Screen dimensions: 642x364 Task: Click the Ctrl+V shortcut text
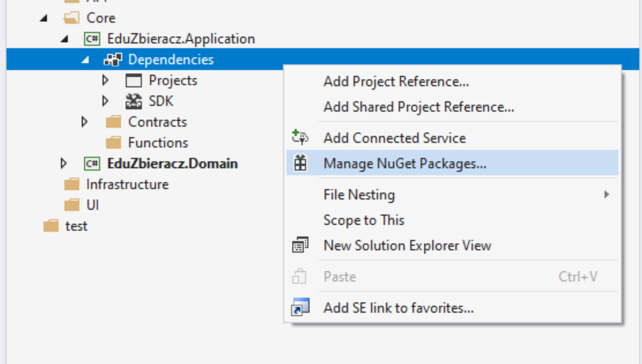click(578, 277)
